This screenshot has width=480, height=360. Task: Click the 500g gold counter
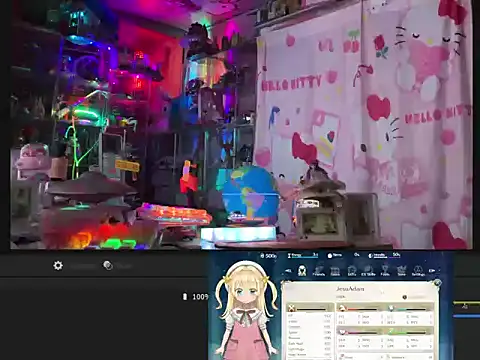tap(269, 256)
